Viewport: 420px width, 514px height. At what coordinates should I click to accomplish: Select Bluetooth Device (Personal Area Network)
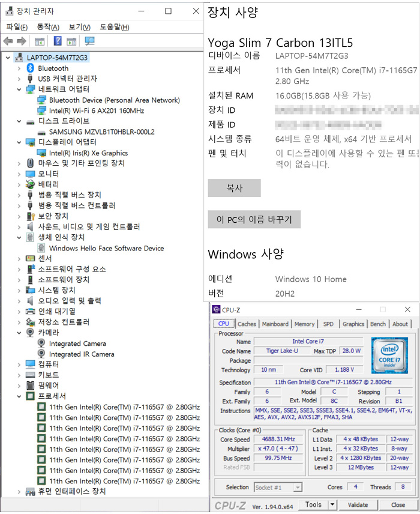tap(115, 100)
